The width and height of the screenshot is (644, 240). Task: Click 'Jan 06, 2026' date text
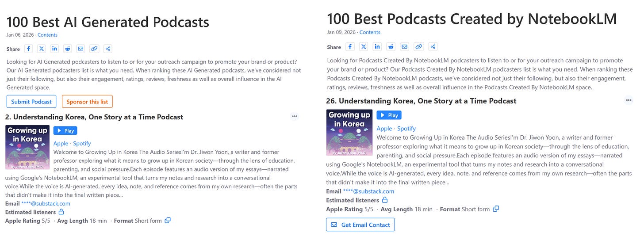coord(20,35)
